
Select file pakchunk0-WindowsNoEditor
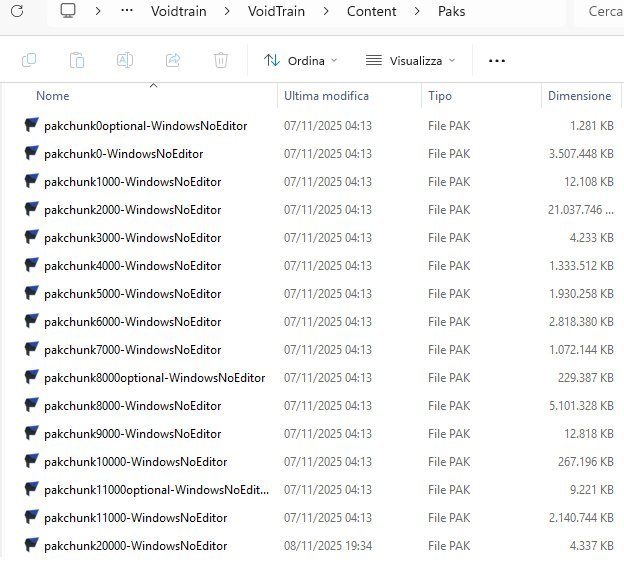tap(123, 154)
